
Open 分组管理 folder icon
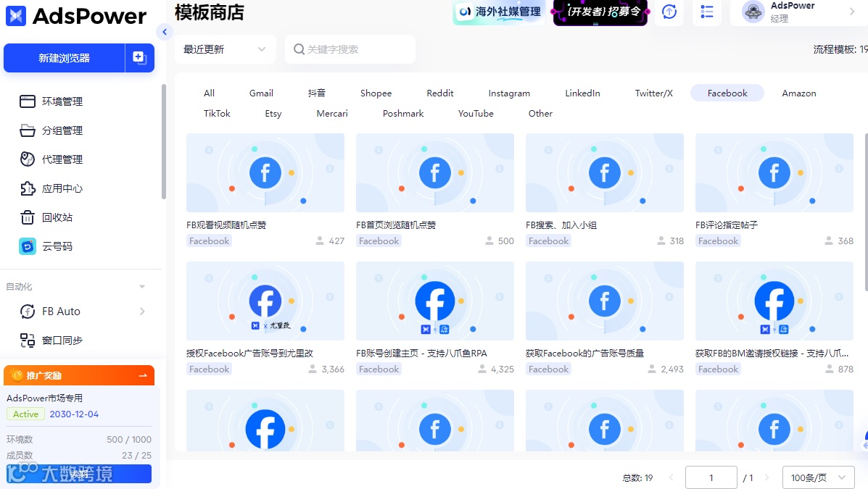[27, 130]
